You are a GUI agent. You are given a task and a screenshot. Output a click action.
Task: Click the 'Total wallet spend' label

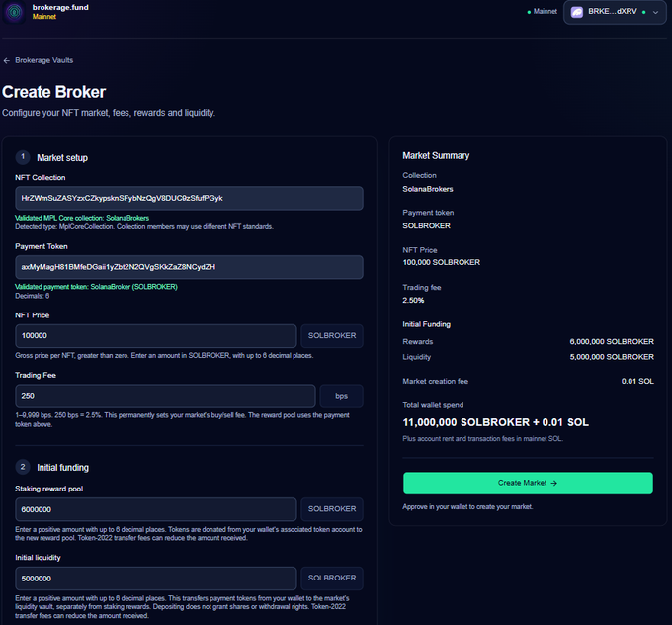tap(433, 405)
